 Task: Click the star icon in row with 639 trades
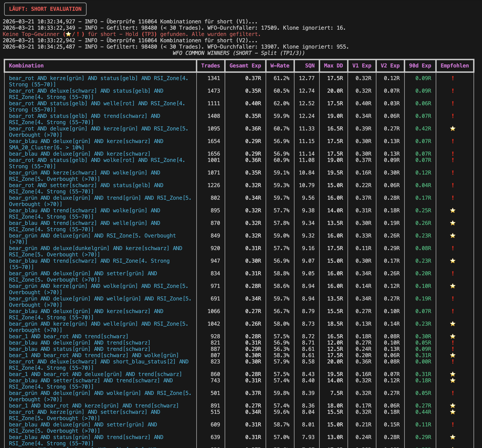(x=453, y=437)
